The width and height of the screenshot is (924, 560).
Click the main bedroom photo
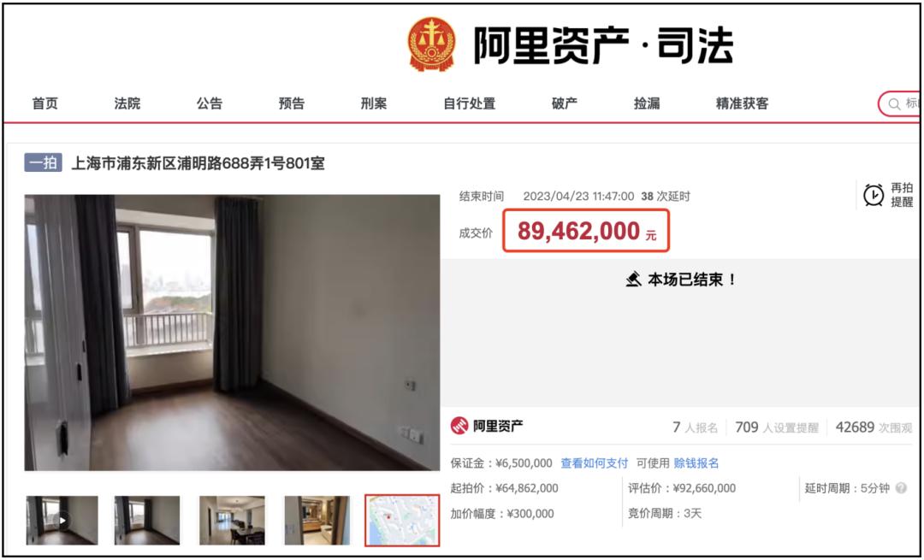pos(232,333)
